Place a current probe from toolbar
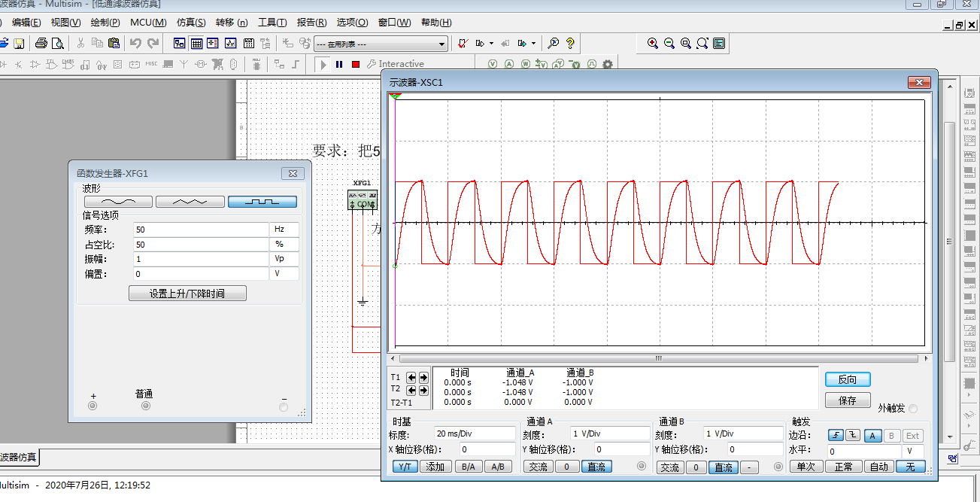 [x=509, y=64]
